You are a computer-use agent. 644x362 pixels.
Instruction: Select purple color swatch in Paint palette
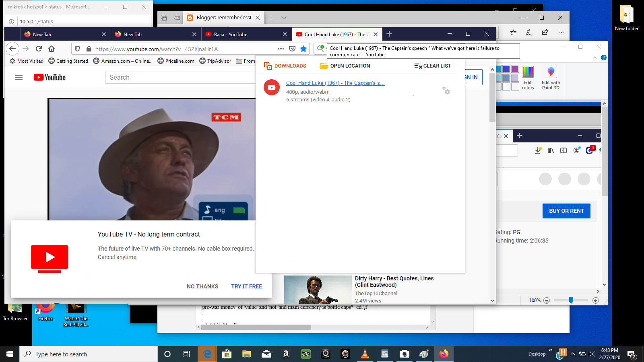point(515,69)
